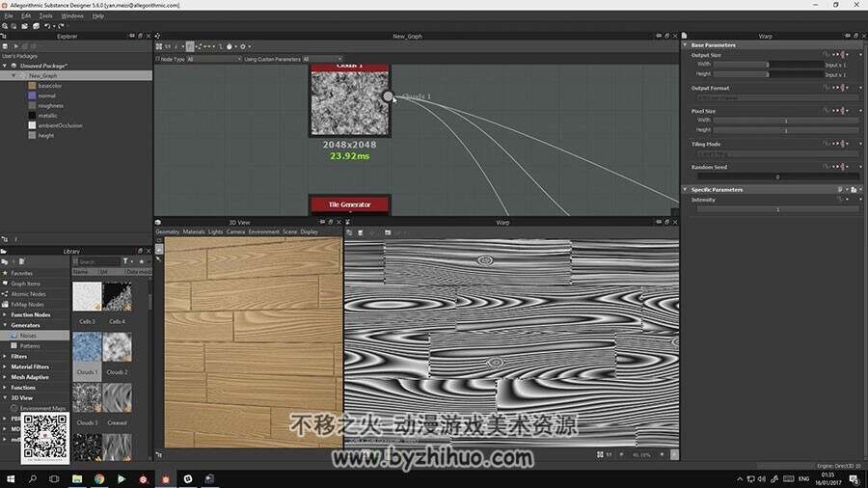The width and height of the screenshot is (868, 488).
Task: Open Favorites in the Library
Action: pos(21,273)
